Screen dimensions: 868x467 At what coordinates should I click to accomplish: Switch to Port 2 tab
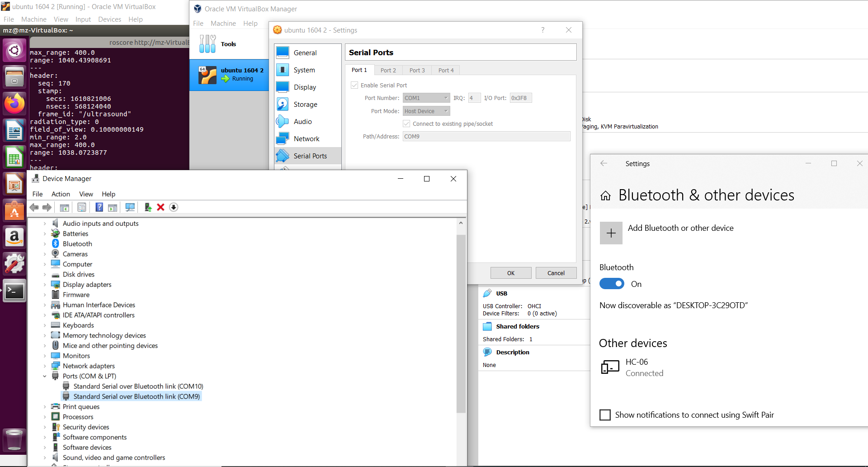(x=388, y=70)
